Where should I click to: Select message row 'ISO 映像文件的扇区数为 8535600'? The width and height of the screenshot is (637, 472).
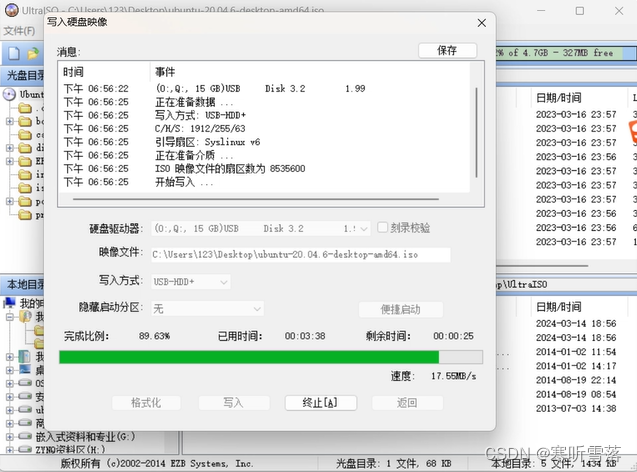click(x=266, y=169)
